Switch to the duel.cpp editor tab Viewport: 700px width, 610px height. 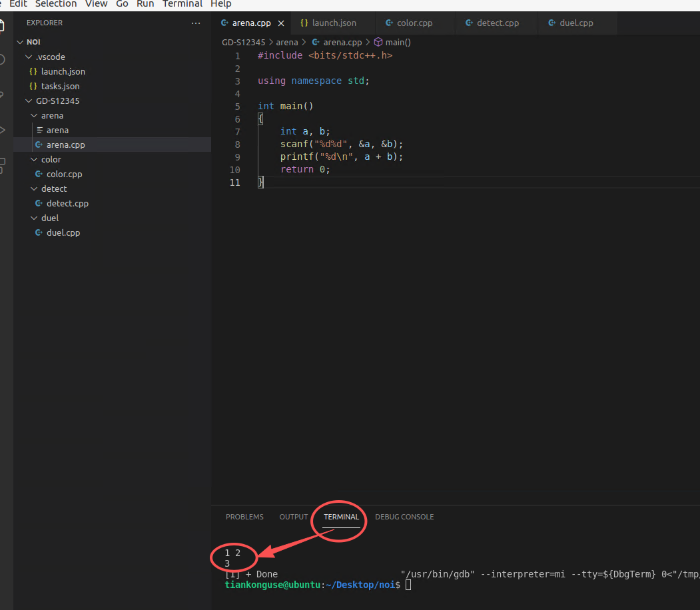click(576, 23)
